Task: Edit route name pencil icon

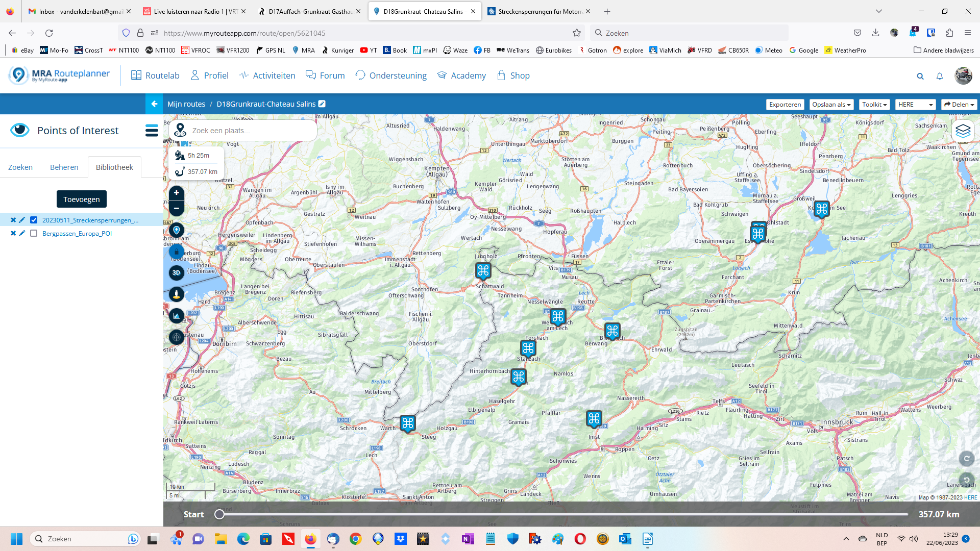Action: pyautogui.click(x=322, y=104)
